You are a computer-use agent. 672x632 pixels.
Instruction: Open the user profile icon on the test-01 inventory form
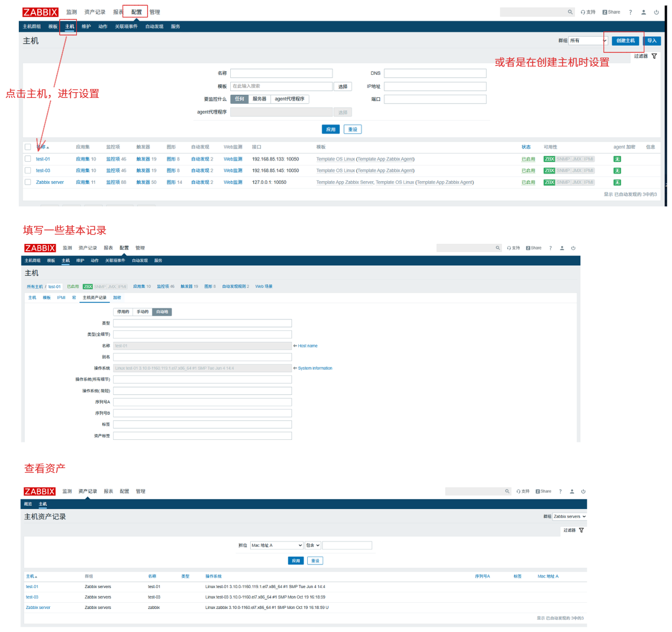click(562, 248)
